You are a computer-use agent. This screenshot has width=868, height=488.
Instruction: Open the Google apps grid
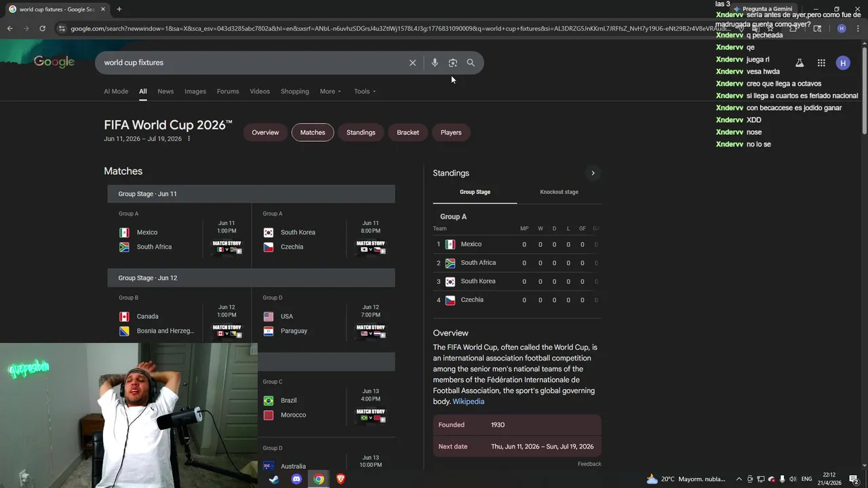821,62
